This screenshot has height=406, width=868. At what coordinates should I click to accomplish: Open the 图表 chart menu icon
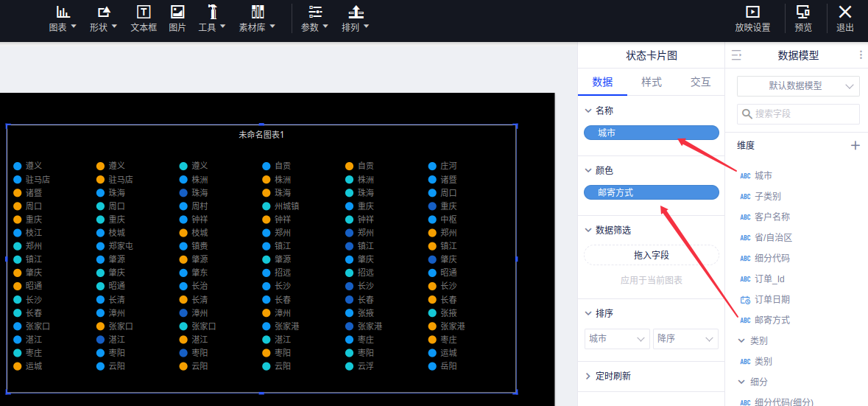pos(63,13)
